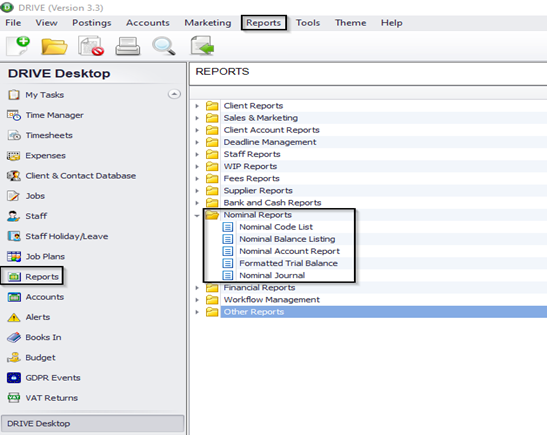
Task: Open the Reports menu
Action: (263, 23)
